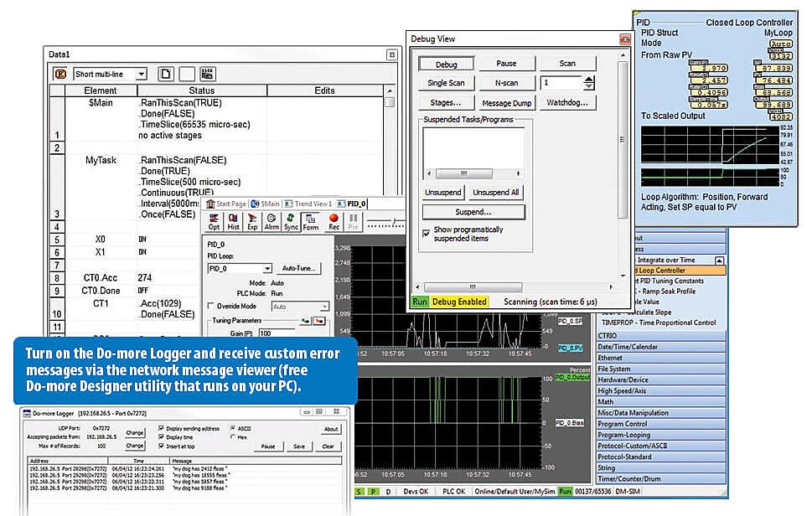Click the Auto-Tune... button
Screen dimensions: 812x516
point(298,268)
